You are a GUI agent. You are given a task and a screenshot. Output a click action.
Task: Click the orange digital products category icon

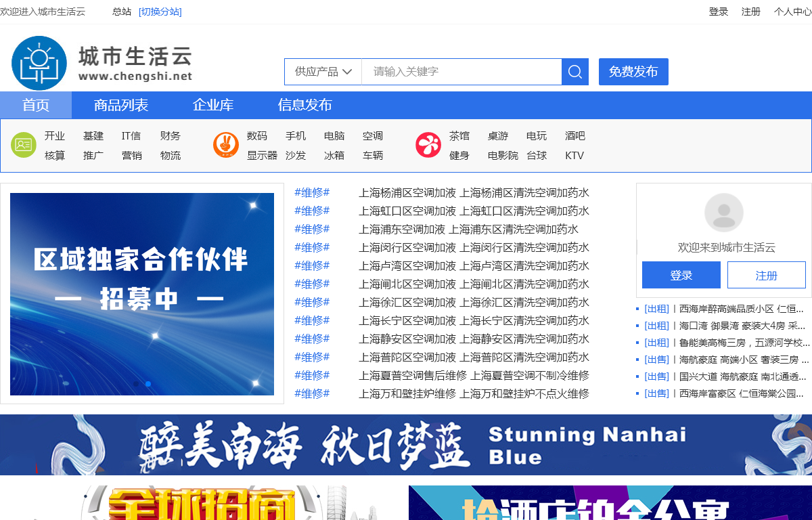click(226, 145)
